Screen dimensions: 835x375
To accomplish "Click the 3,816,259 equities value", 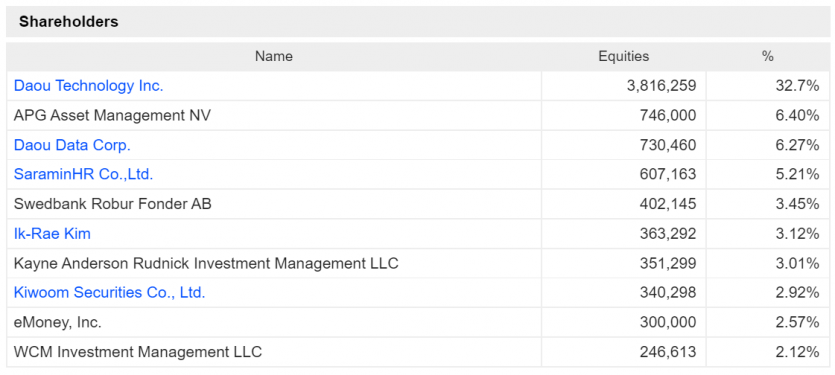I will click(x=662, y=86).
